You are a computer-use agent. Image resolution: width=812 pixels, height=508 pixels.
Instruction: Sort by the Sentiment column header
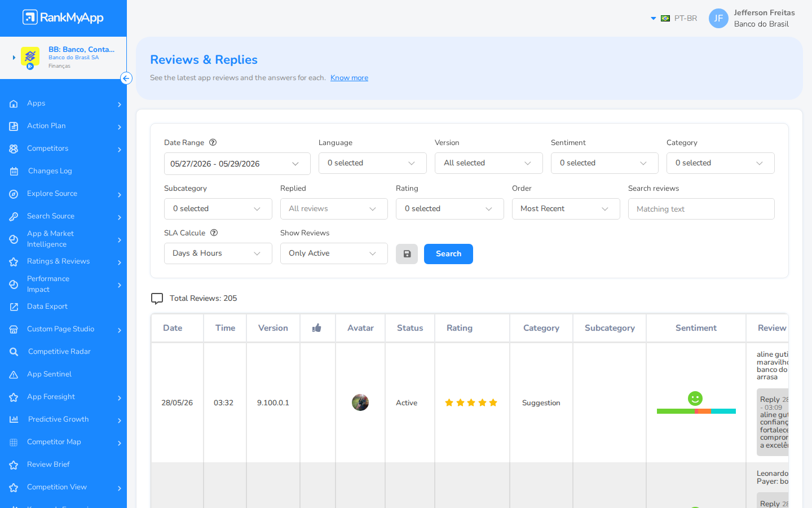(696, 328)
